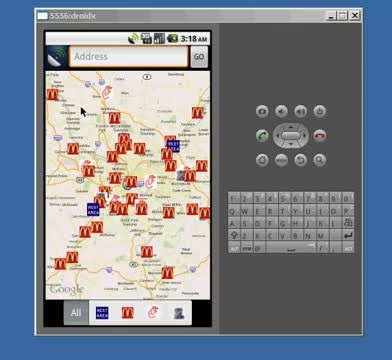
Task: Click the emulator camera button
Action: click(262, 111)
